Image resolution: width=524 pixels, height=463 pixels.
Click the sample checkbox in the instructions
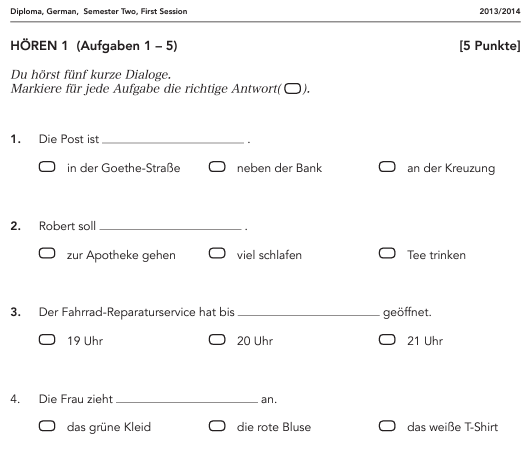(x=292, y=89)
